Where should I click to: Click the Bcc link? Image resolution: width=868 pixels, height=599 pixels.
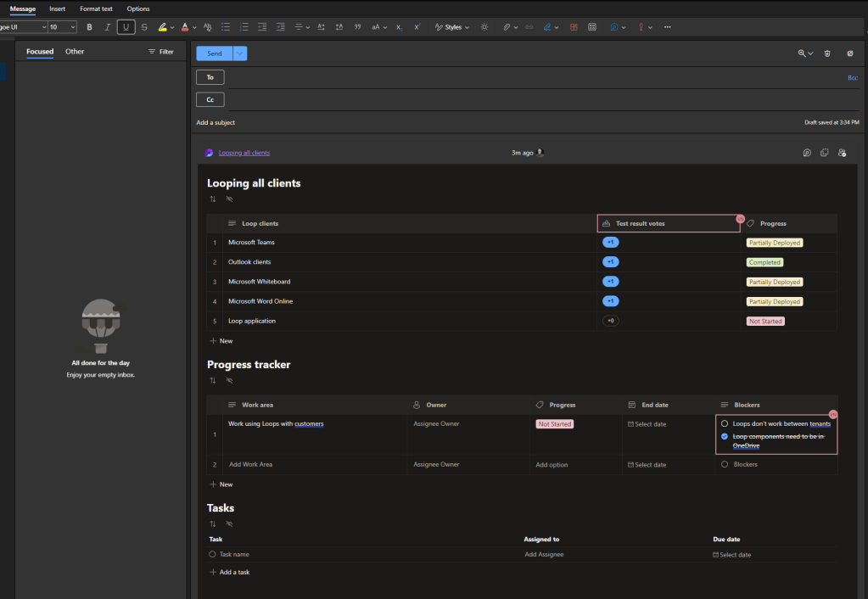click(853, 77)
